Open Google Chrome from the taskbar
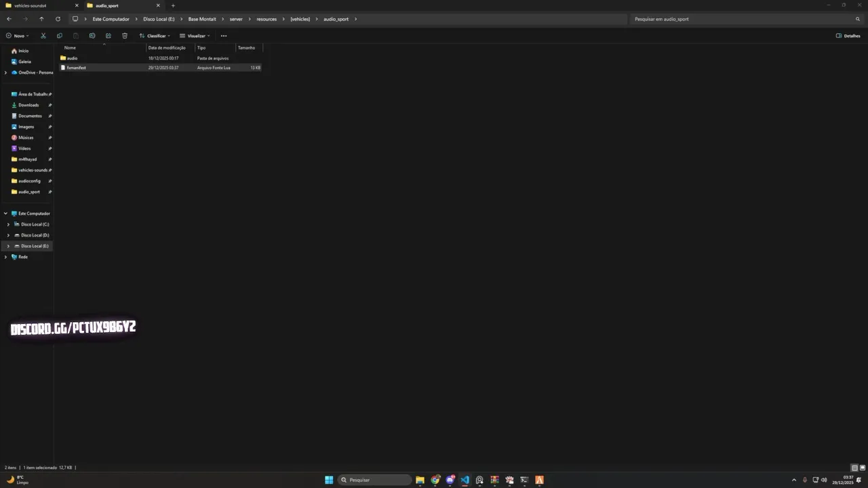The width and height of the screenshot is (868, 488). click(x=435, y=480)
